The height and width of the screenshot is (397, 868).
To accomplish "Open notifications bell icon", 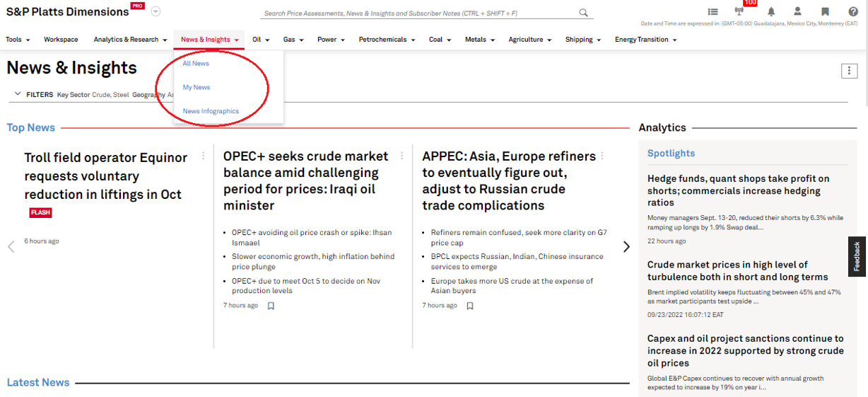I will point(771,12).
